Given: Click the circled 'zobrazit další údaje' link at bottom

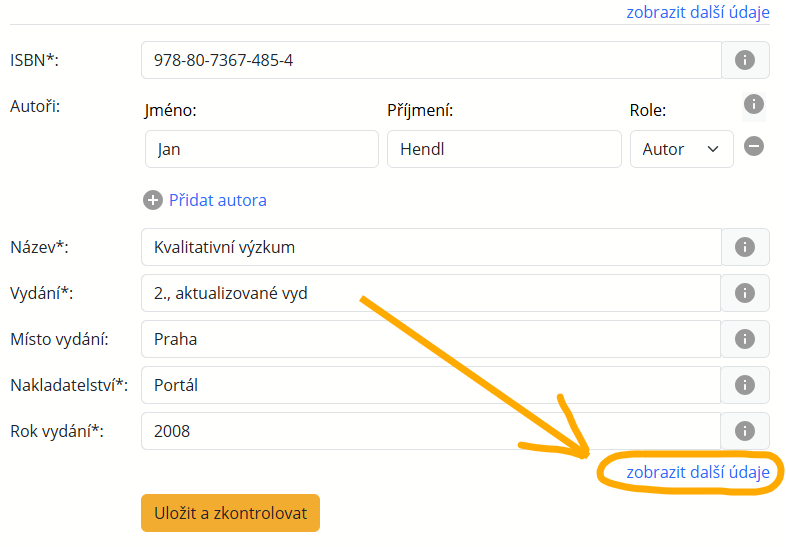Looking at the screenshot, I should (x=698, y=472).
